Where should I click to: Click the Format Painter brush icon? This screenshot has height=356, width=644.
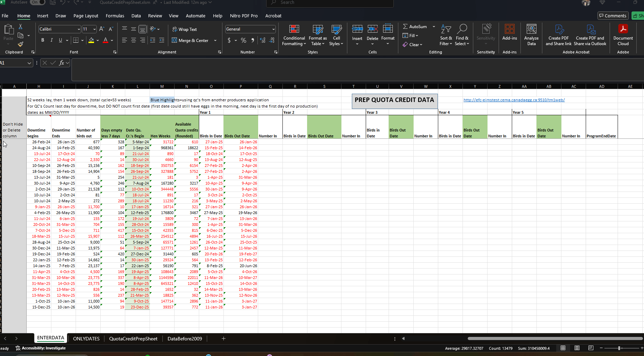[20, 44]
